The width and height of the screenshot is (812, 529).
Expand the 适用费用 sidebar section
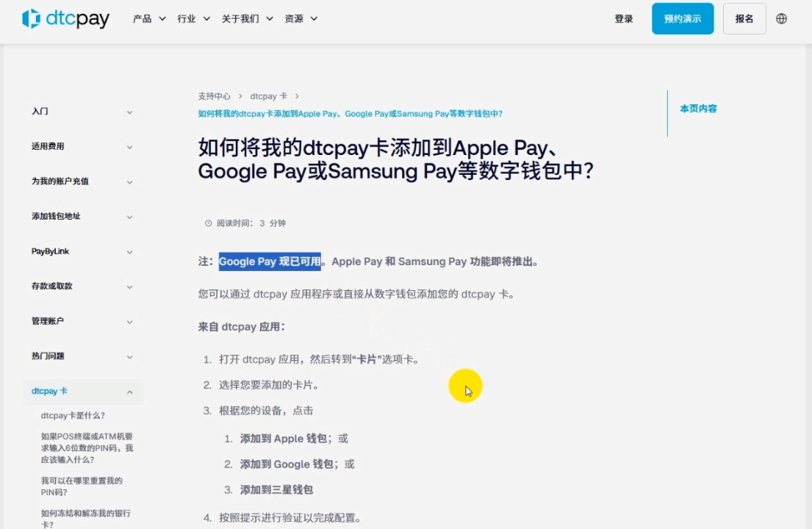click(82, 146)
